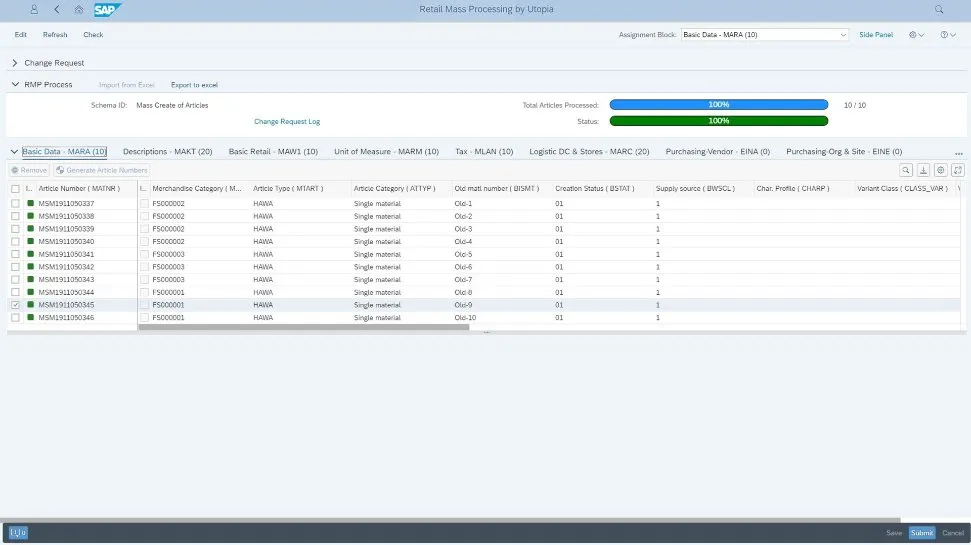Viewport: 971px width, 545px height.
Task: Toggle the select-all header checkbox
Action: [15, 188]
